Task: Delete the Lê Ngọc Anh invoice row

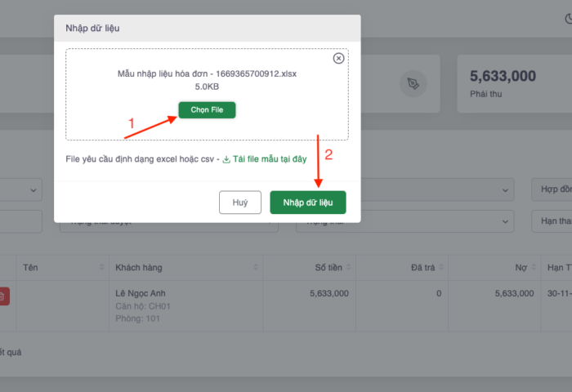Action: [3, 296]
